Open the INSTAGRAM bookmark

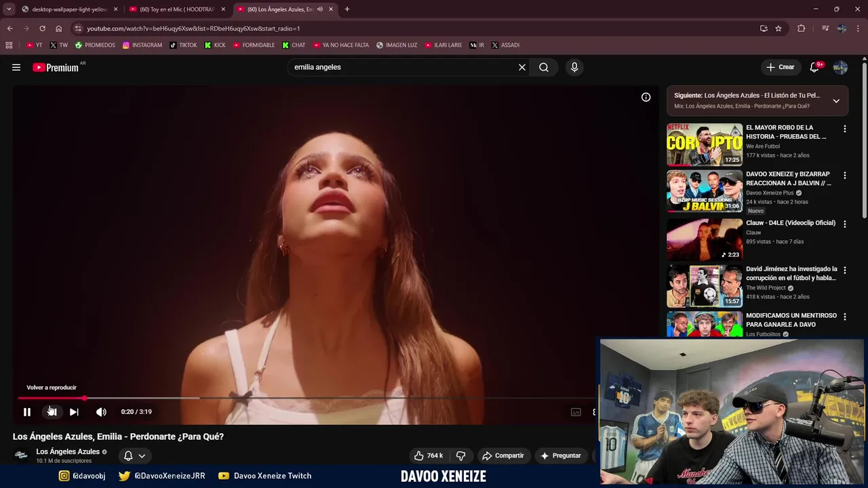[142, 45]
